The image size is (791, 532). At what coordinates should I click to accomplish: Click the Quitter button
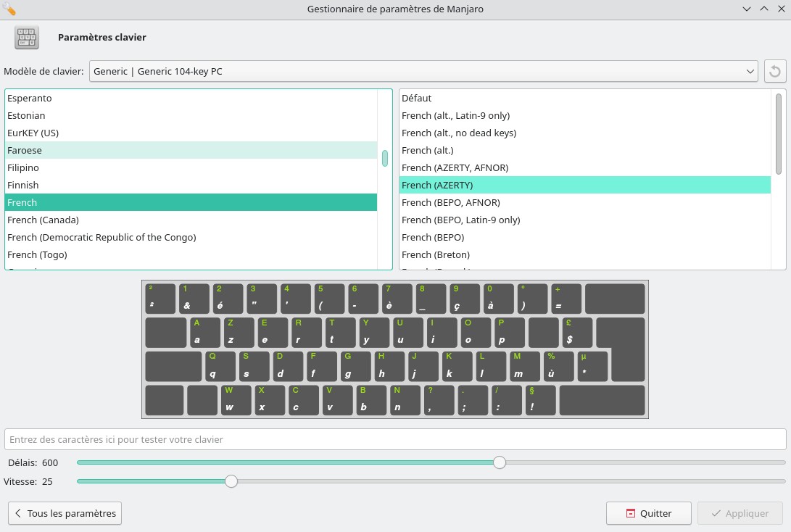649,513
